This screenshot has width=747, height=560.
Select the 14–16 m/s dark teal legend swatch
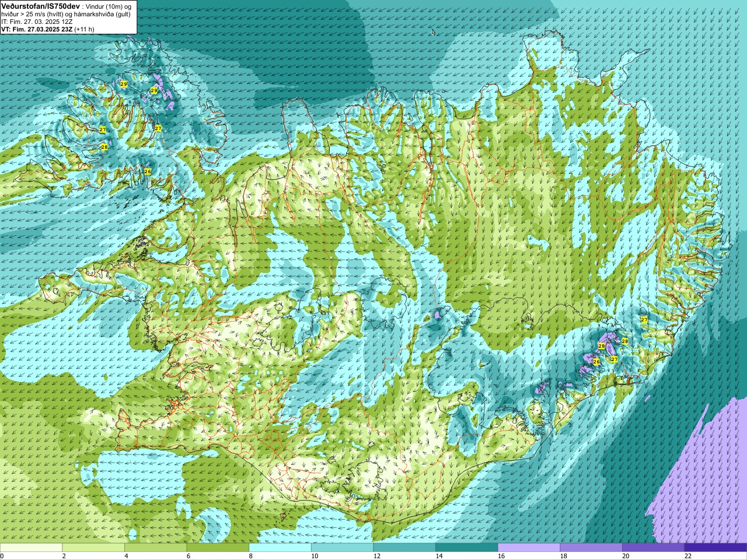pyautogui.click(x=467, y=548)
